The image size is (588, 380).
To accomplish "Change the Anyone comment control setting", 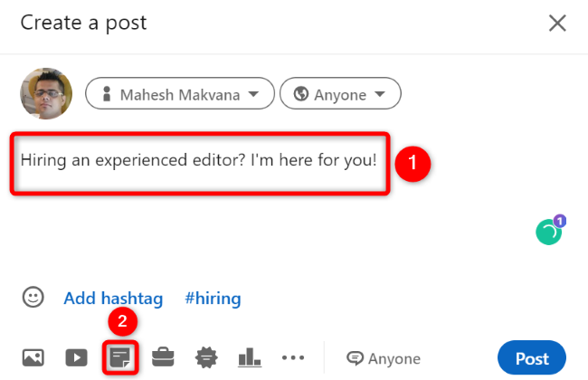I will point(384,358).
